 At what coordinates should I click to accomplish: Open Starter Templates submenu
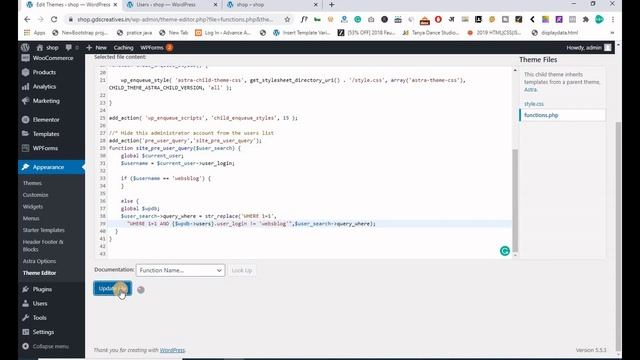44,230
